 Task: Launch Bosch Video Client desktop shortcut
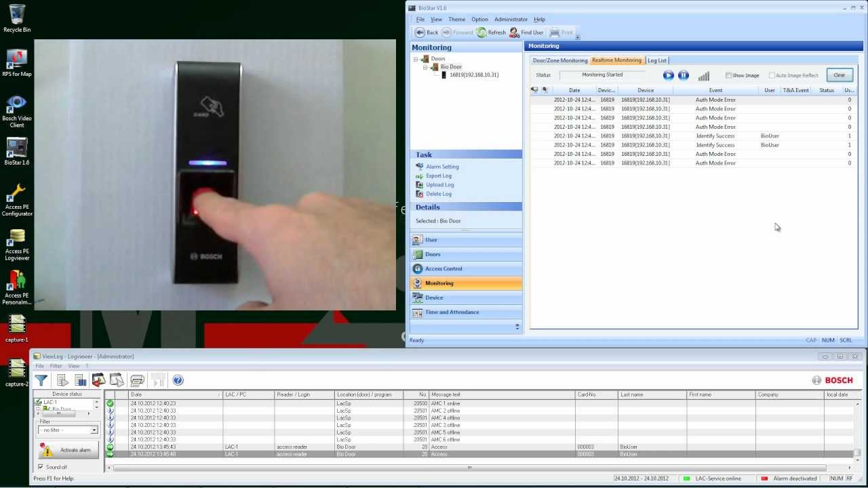17,110
